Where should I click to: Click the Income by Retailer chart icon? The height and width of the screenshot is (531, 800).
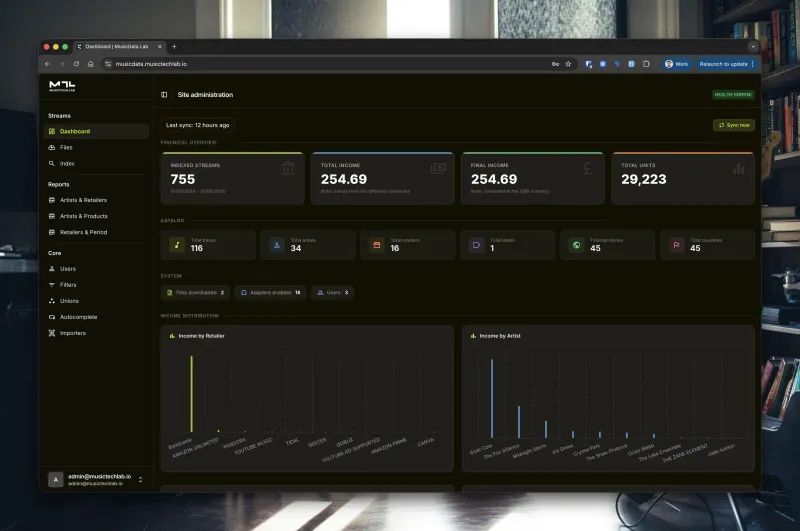(172, 336)
